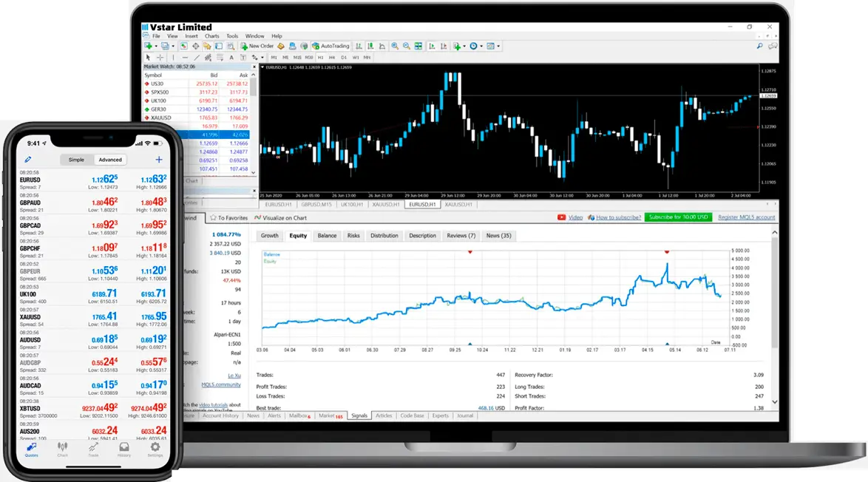Image resolution: width=868 pixels, height=482 pixels.
Task: Select the text label A tool
Action: click(231, 58)
